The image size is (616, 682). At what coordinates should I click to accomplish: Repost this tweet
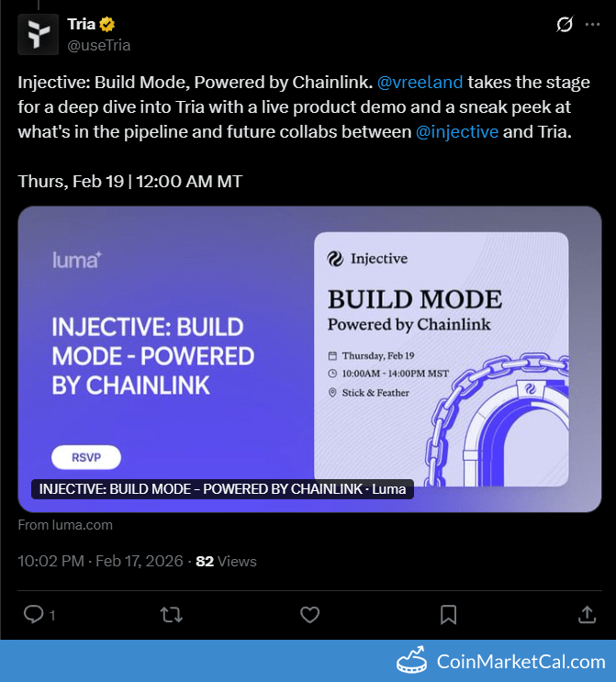(x=172, y=614)
